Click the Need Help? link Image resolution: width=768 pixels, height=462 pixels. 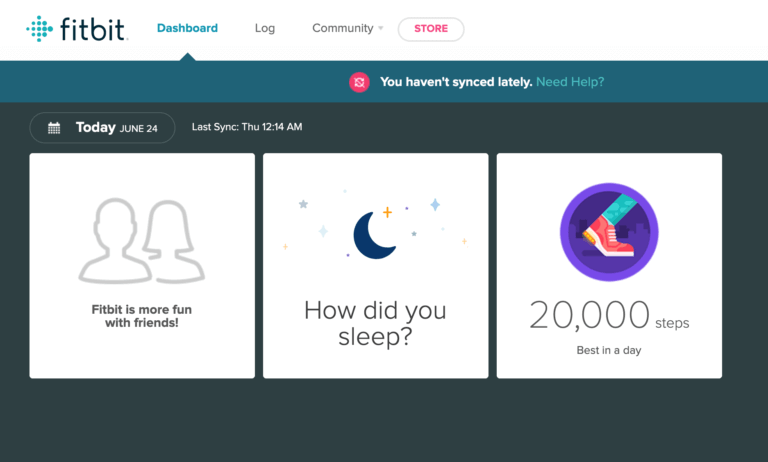(570, 82)
